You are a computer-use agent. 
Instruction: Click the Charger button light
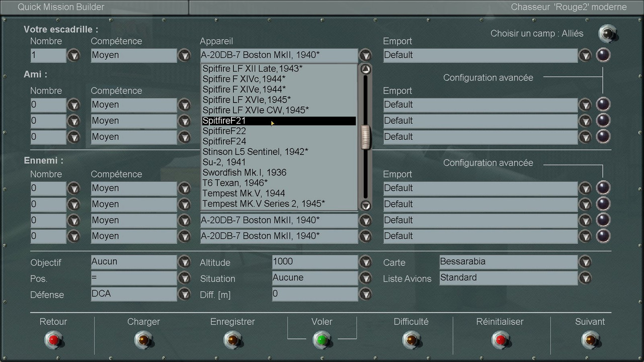143,340
